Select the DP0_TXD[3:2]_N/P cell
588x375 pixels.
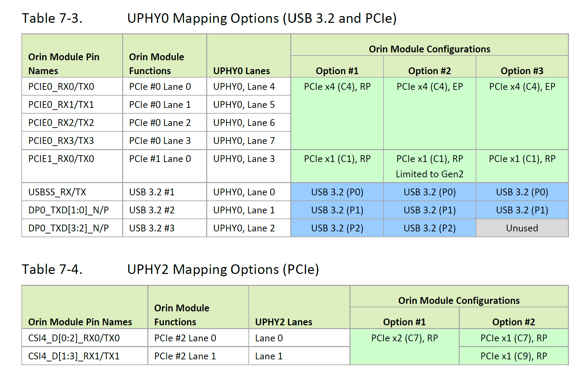point(72,228)
